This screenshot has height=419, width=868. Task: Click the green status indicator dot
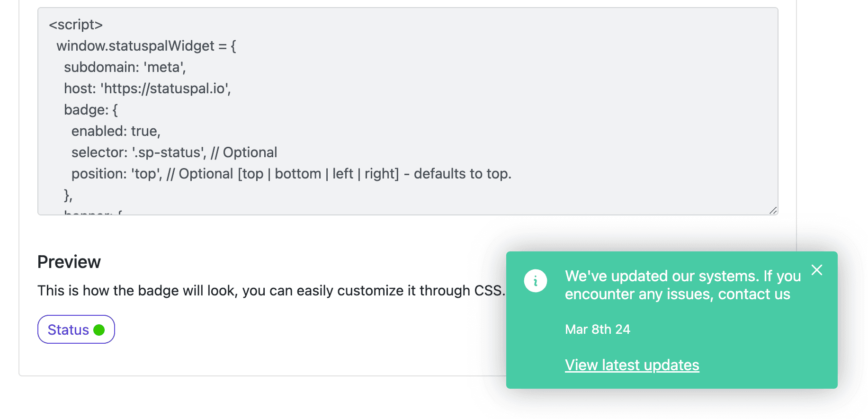(99, 330)
